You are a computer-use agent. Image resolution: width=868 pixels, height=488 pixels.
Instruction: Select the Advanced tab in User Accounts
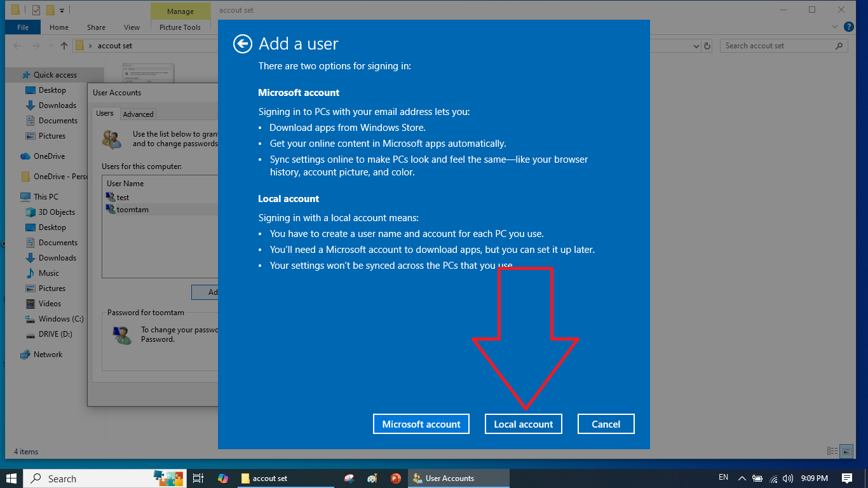[x=138, y=114]
